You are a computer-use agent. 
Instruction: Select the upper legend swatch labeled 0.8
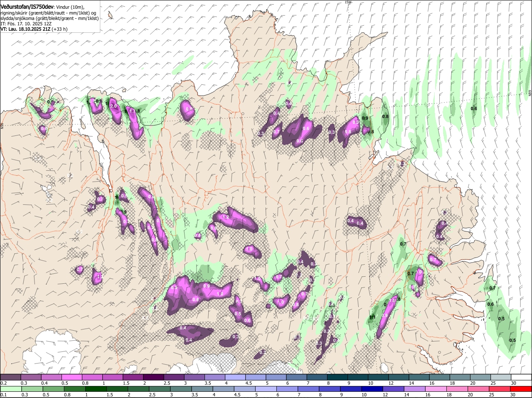point(91,377)
